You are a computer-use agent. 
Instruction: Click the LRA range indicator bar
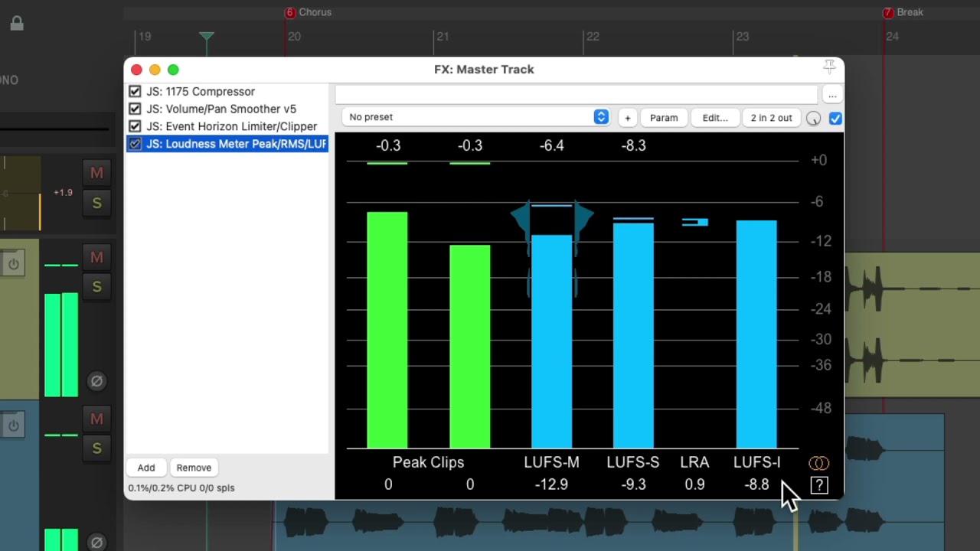(x=694, y=222)
